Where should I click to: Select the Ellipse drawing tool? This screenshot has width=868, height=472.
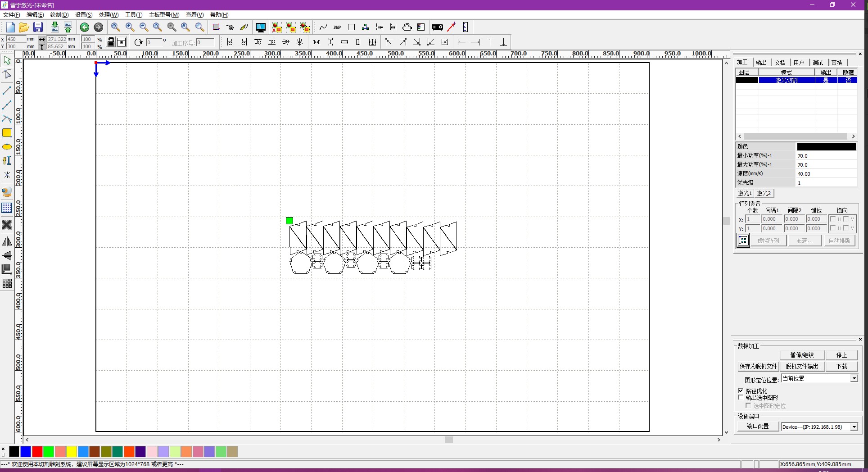coord(7,147)
